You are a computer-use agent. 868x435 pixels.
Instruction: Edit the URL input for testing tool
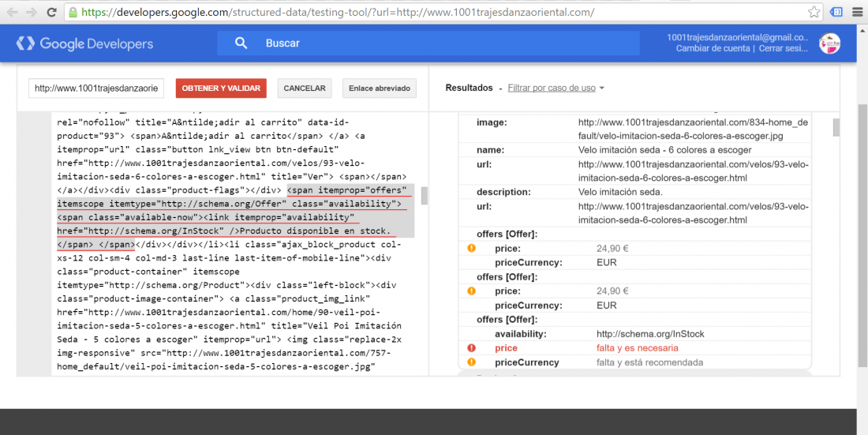coord(96,88)
